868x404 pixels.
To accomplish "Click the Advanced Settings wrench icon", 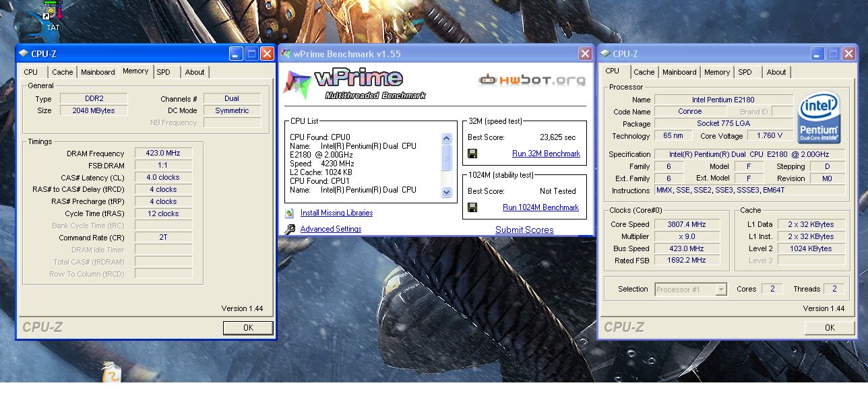I will click(x=290, y=229).
